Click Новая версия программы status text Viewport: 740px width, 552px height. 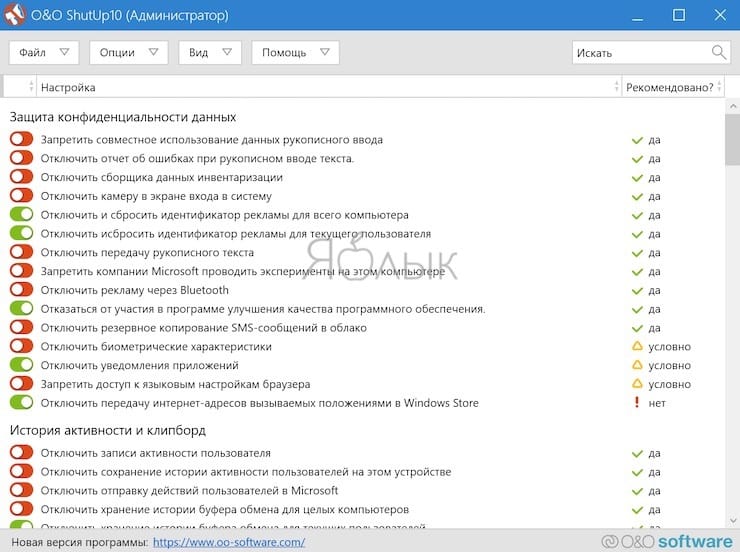click(79, 543)
